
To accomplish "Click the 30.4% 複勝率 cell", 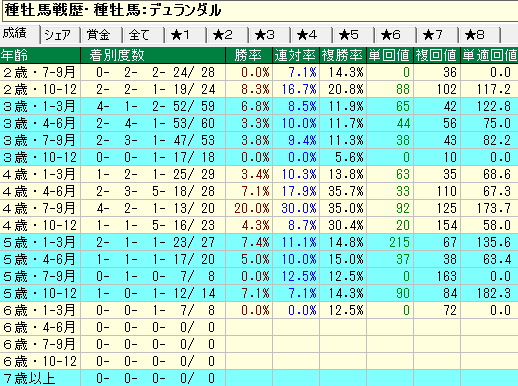I will (x=343, y=225).
